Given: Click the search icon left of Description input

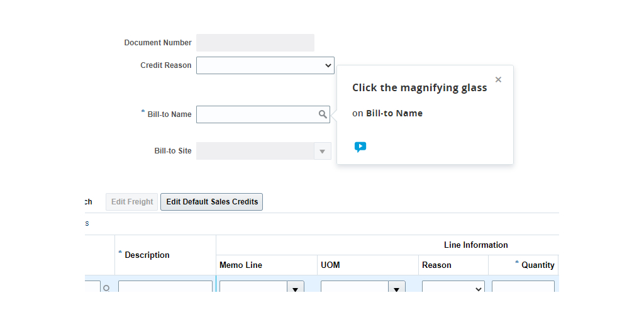Looking at the screenshot, I should point(106,288).
